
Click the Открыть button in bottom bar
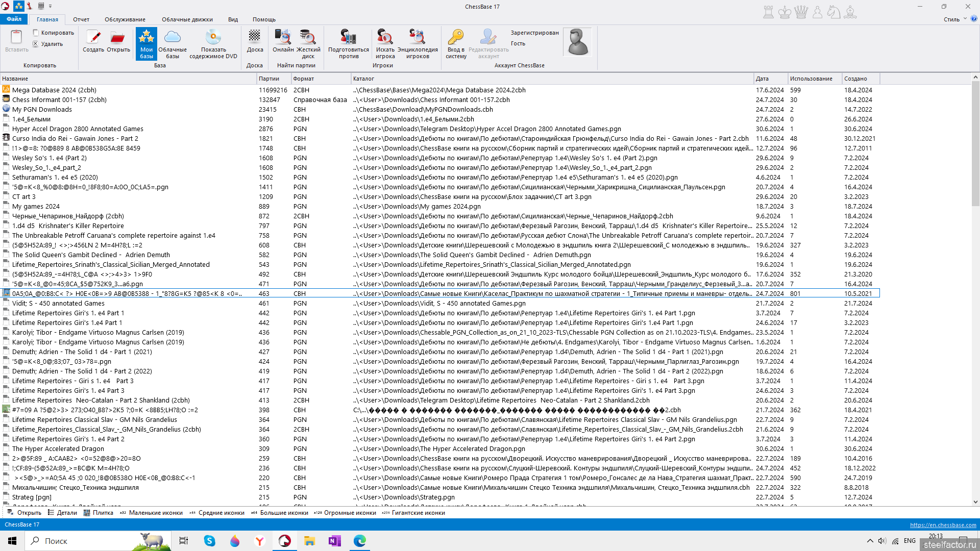click(x=24, y=513)
